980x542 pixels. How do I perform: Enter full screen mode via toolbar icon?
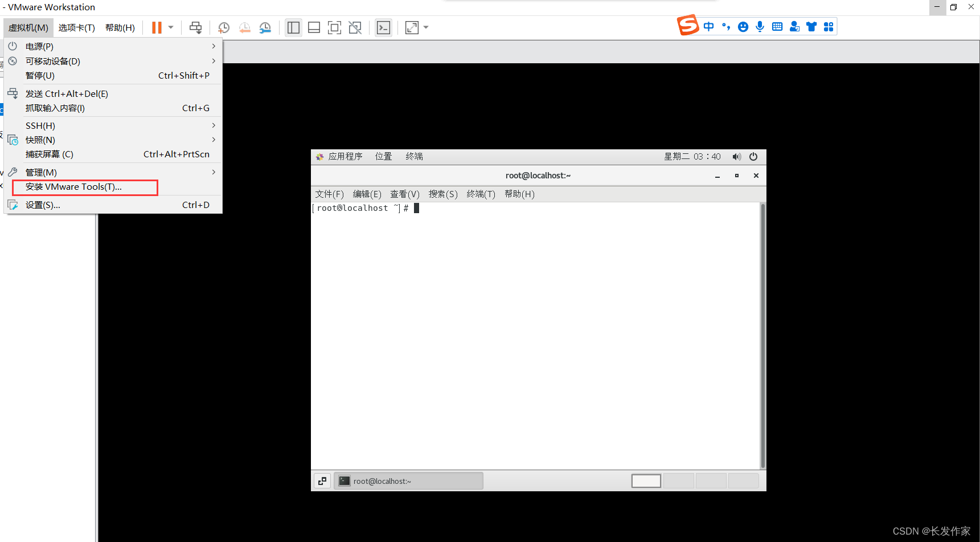[334, 27]
